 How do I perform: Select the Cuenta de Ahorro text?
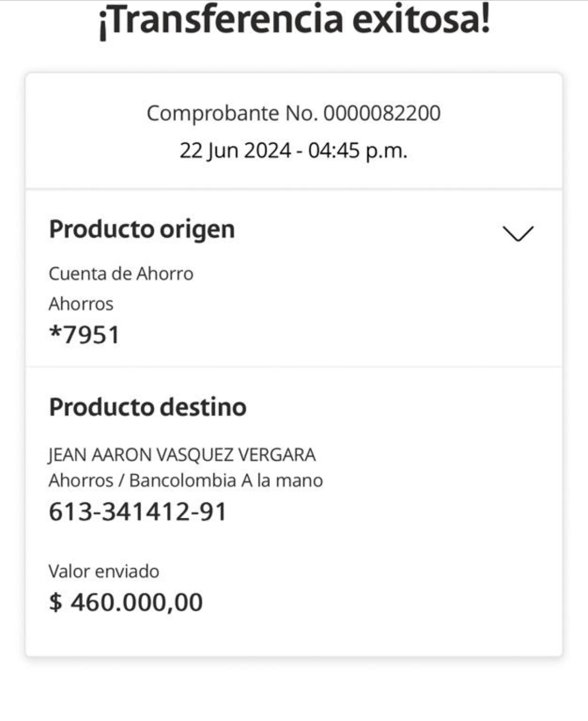pos(121,274)
